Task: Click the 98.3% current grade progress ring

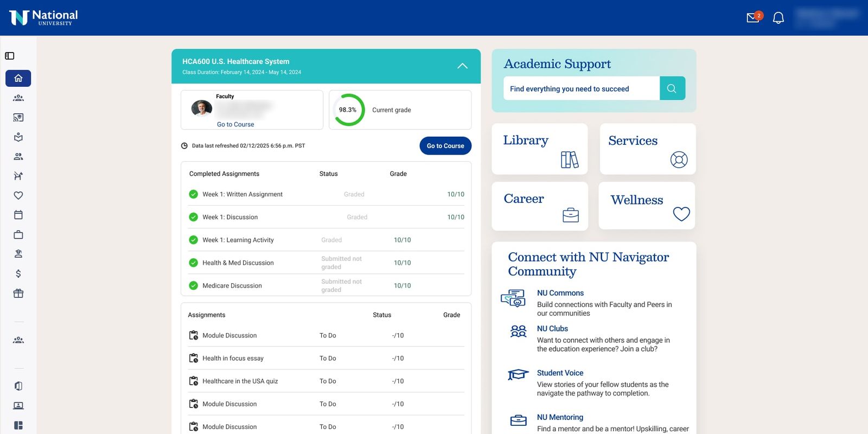Action: (348, 110)
